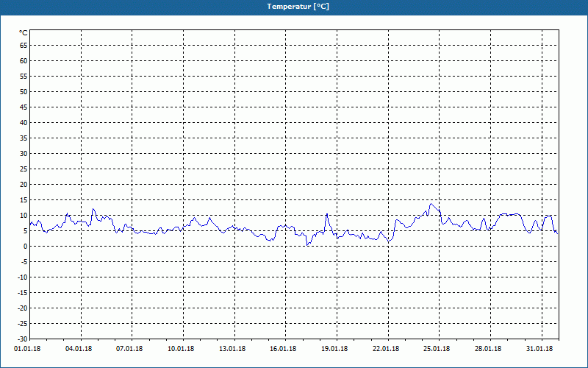Screen dimensions: 588x368
Task: Select the 13.01.18 date label
Action: pos(232,349)
